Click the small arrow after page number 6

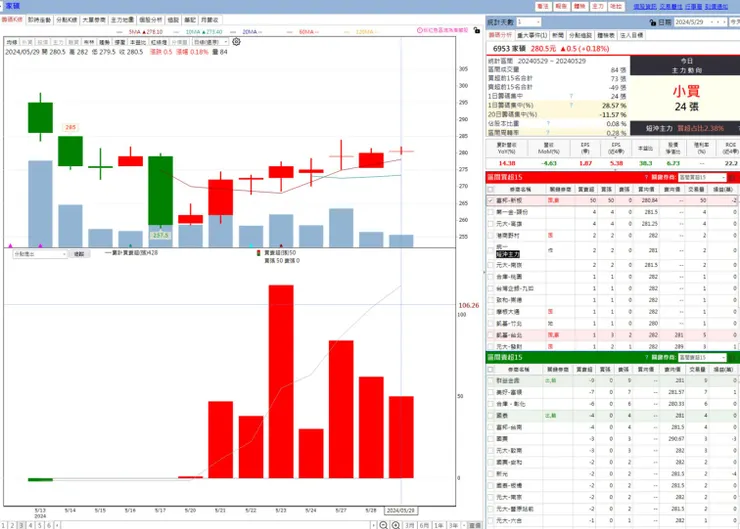coord(57,525)
